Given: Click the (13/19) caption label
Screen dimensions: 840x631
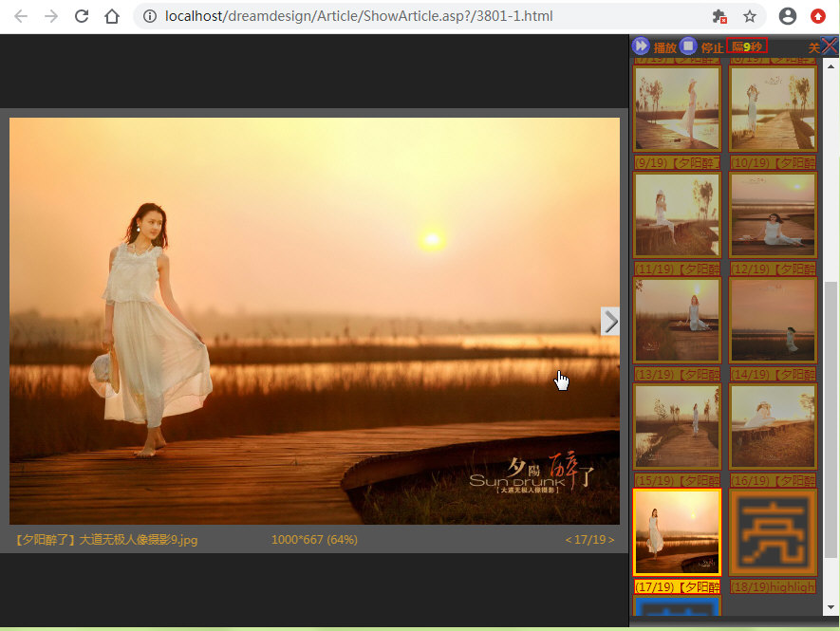Looking at the screenshot, I should (677, 374).
